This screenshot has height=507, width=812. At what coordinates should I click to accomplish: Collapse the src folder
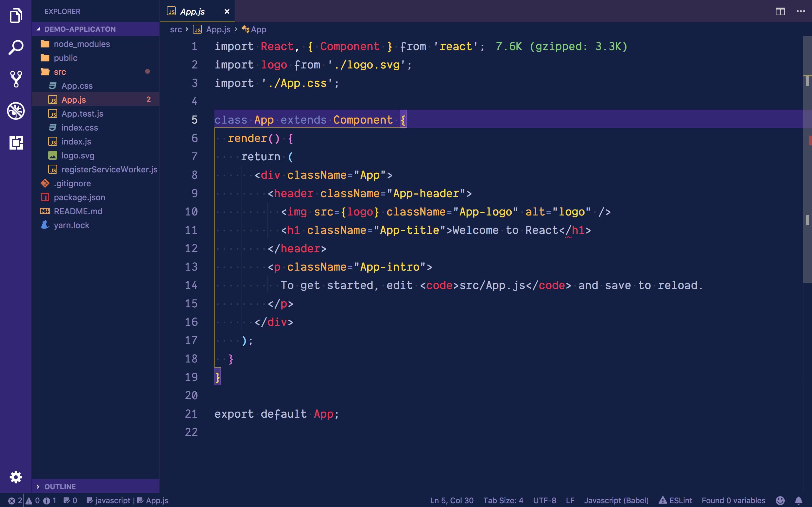pos(60,72)
